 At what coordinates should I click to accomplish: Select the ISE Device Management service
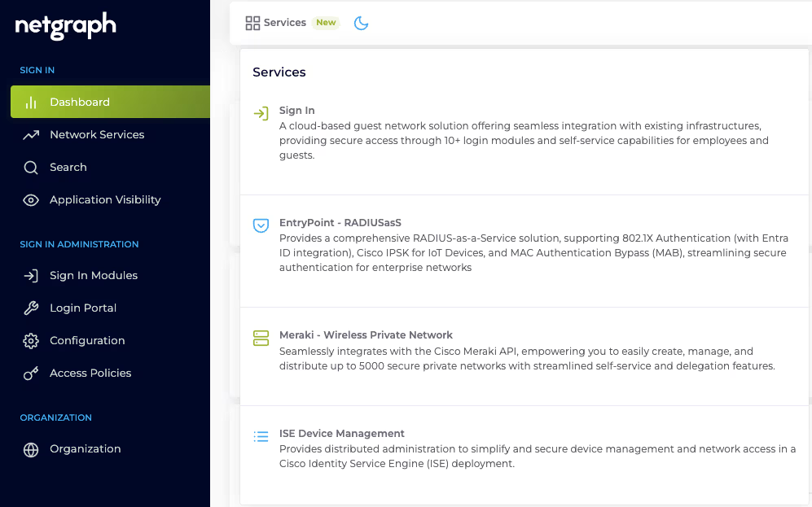point(342,434)
